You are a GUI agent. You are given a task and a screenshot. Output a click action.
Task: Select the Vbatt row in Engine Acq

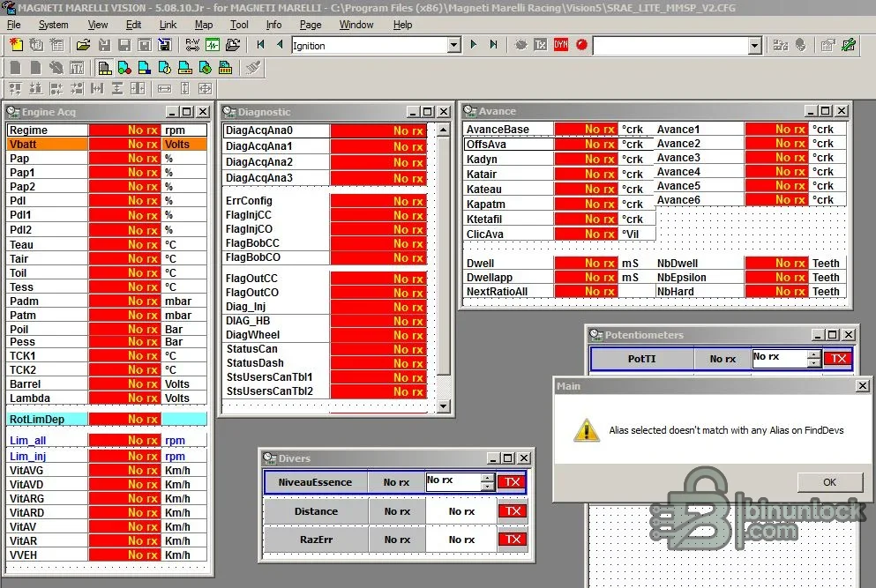point(108,144)
